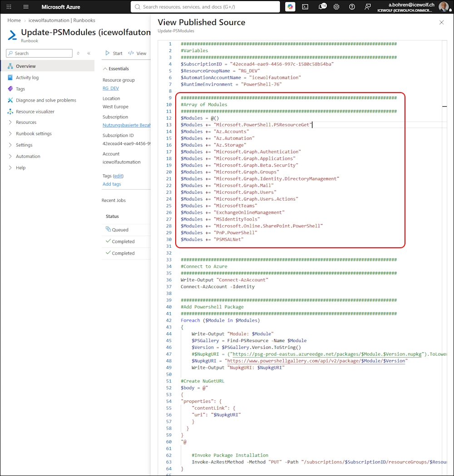Click the $SubscriptionID variable line
454x476 pixels.
[257, 64]
